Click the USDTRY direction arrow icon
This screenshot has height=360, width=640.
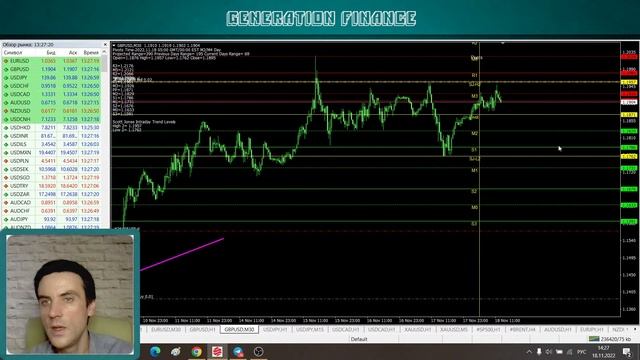point(6,186)
